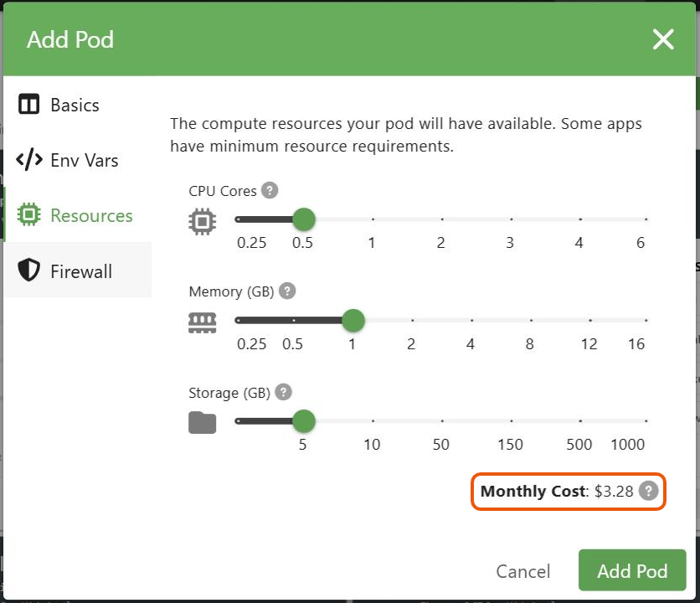Click the Memory (GB) label

pyautogui.click(x=231, y=291)
